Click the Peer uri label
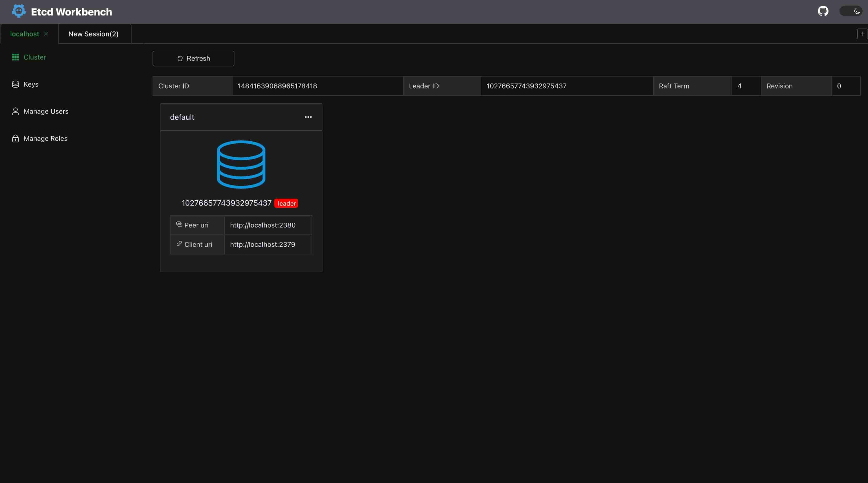This screenshot has height=483, width=868. [x=196, y=225]
